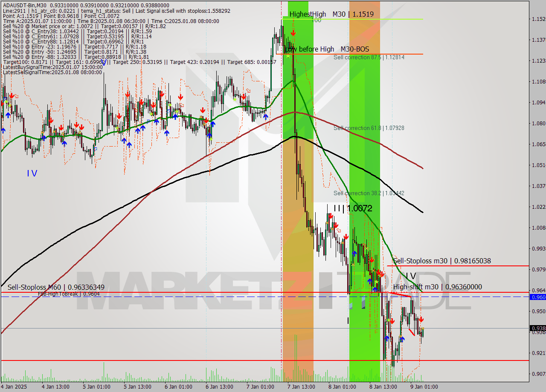
Task: Click the 0.907 price axis label
Action: [538, 374]
